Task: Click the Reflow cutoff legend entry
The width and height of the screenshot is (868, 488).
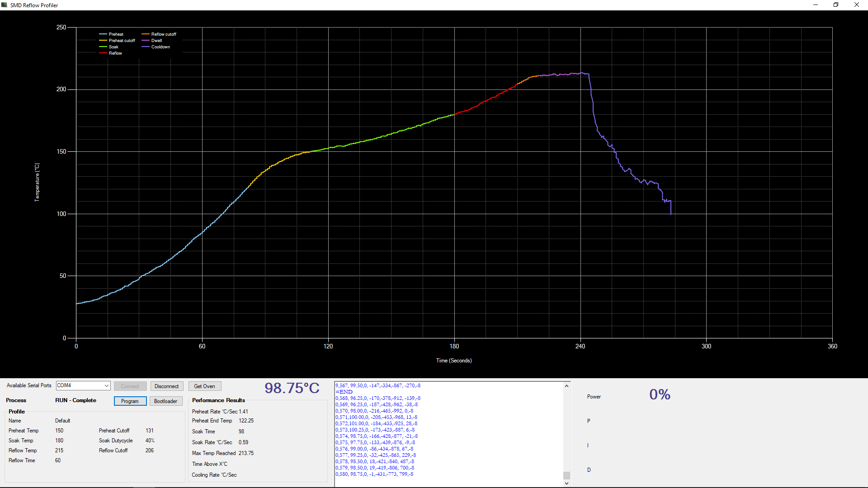Action: [159, 34]
